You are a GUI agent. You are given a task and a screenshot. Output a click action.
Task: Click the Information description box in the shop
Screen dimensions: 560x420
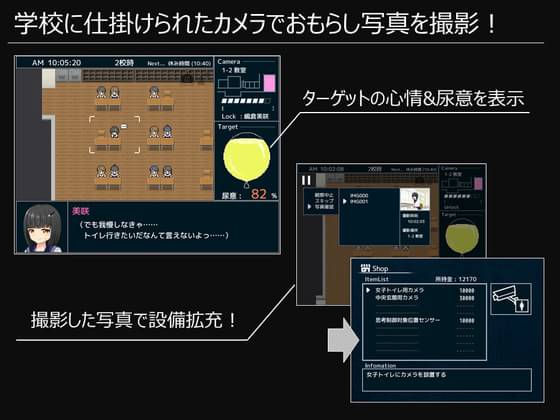pos(447,380)
